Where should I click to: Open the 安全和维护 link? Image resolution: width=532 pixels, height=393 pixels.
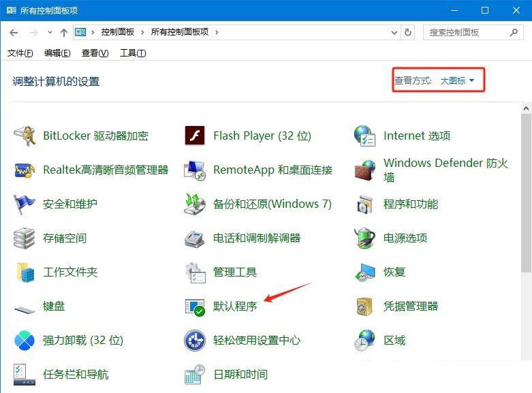pos(70,204)
